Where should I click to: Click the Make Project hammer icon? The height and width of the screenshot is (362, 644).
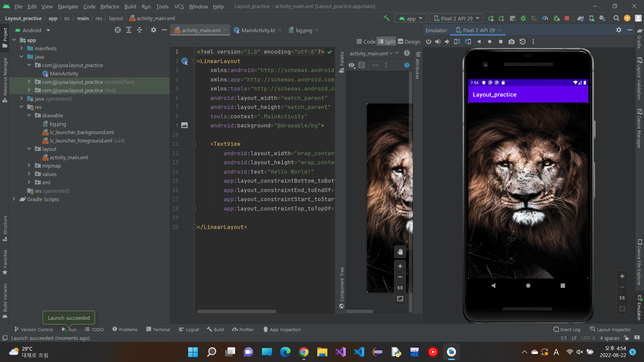[386, 18]
